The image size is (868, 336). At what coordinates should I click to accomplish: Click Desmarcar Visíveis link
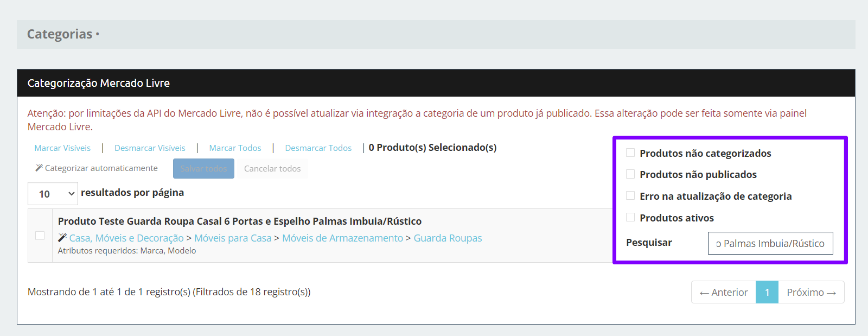pyautogui.click(x=150, y=148)
